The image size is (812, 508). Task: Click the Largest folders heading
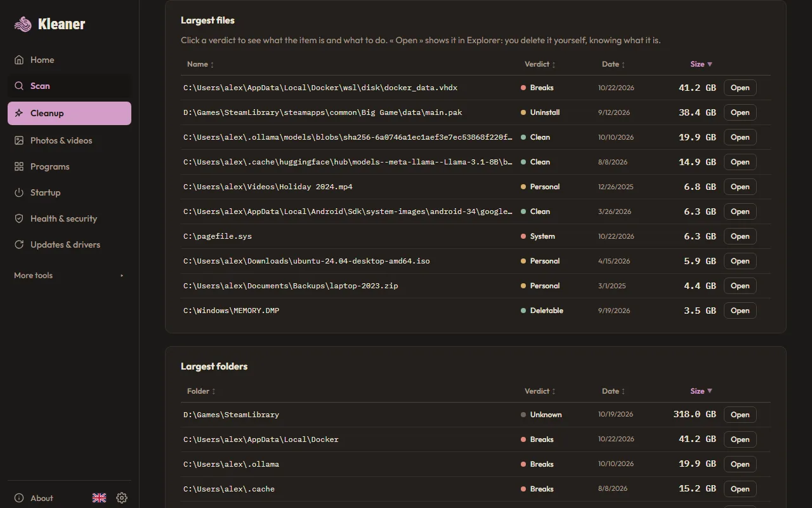[214, 366]
